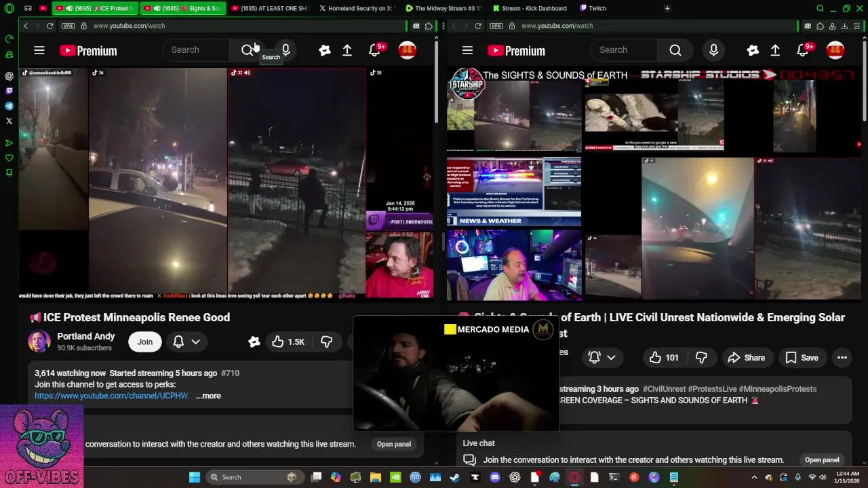The height and width of the screenshot is (488, 868).
Task: Switch to the Twitch tab
Action: pyautogui.click(x=595, y=8)
